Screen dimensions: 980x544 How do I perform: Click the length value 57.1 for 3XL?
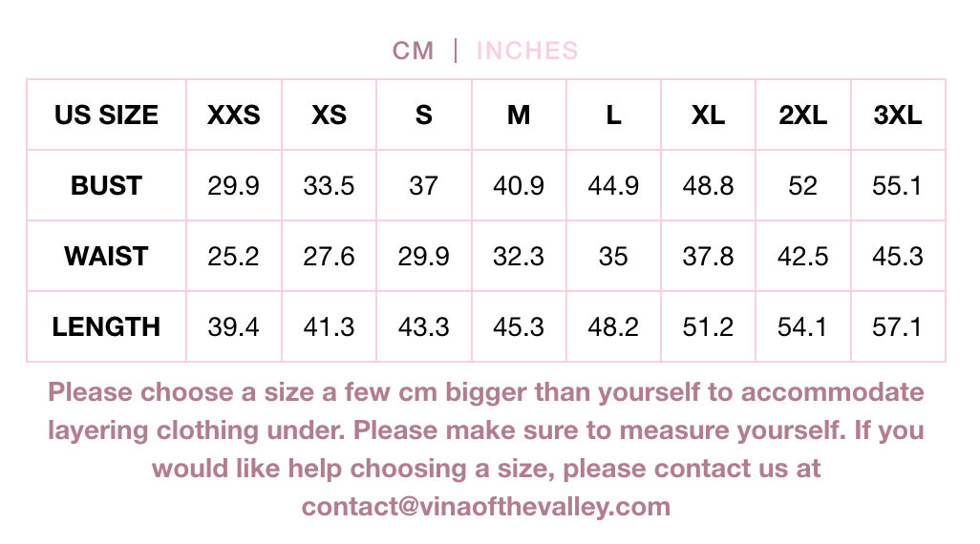tap(898, 326)
